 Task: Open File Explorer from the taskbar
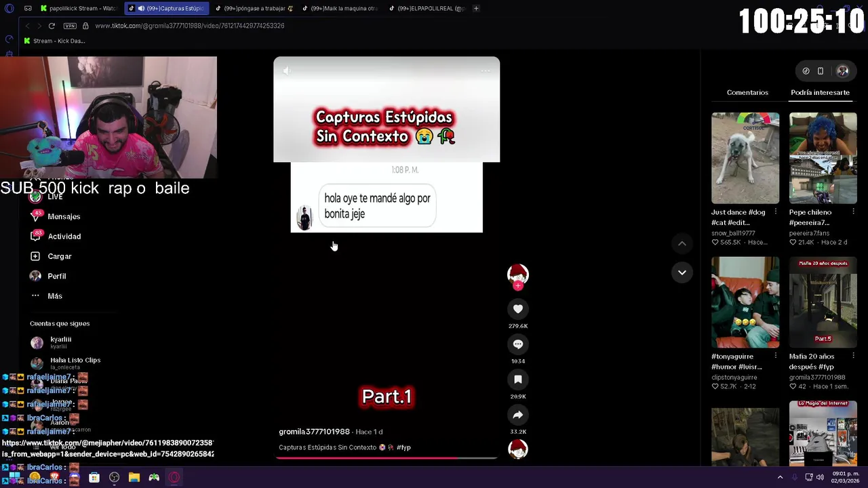click(134, 477)
